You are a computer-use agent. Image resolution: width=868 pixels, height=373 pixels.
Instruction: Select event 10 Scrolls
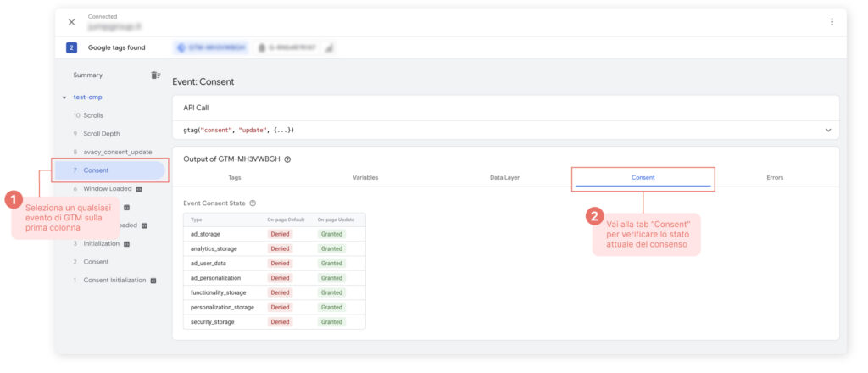point(88,115)
